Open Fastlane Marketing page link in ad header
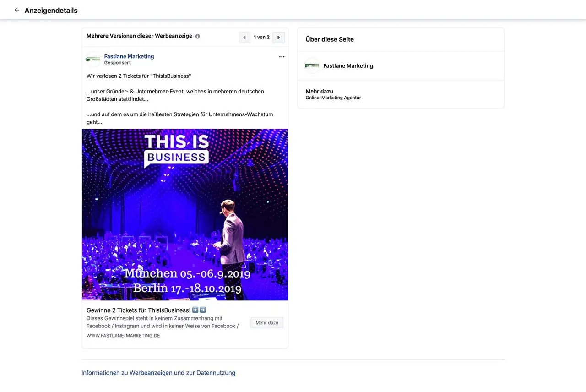Image resolution: width=586 pixels, height=392 pixels. 129,56
